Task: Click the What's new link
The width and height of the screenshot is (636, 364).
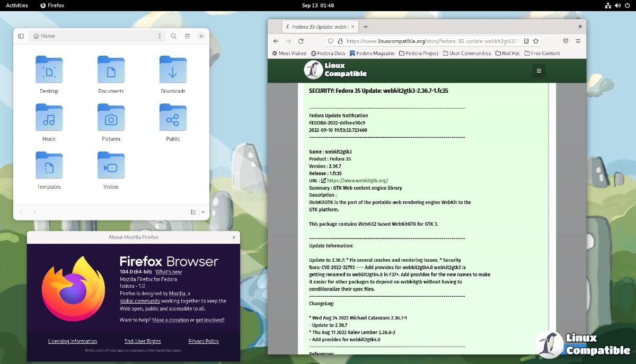Action: (169, 272)
